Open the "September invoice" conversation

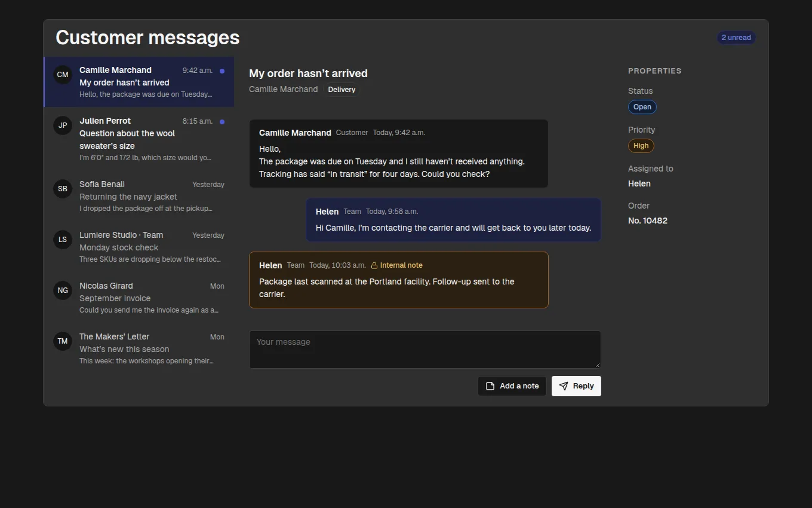pos(139,298)
